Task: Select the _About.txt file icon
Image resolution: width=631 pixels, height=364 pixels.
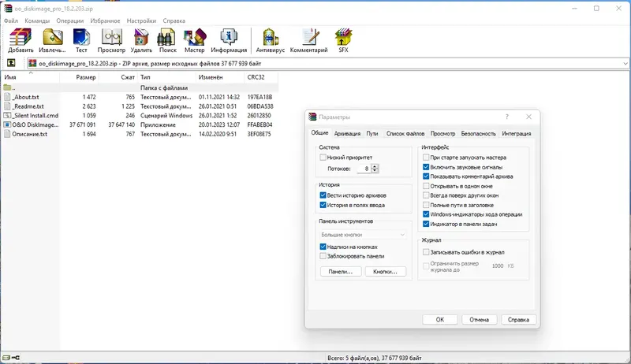Action: click(x=7, y=97)
